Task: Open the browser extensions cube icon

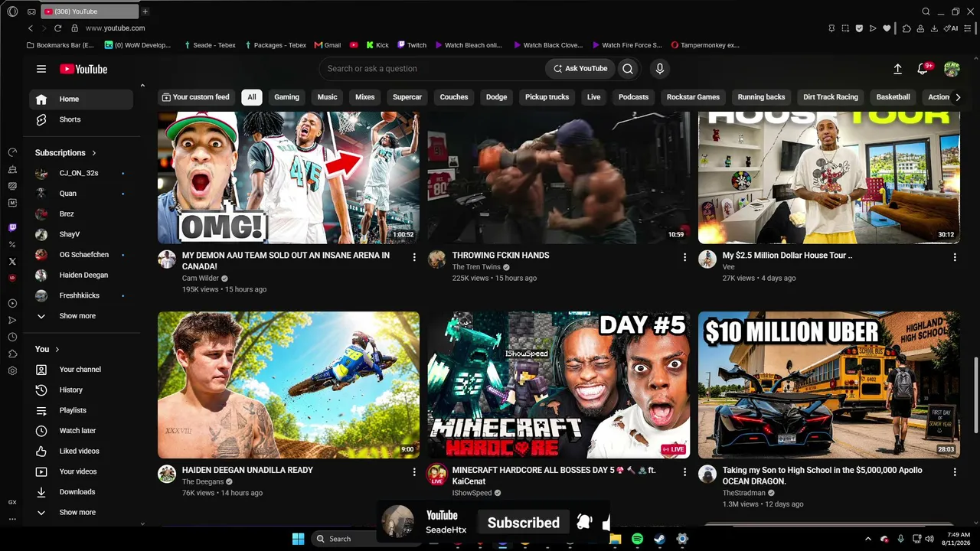Action: (x=906, y=28)
